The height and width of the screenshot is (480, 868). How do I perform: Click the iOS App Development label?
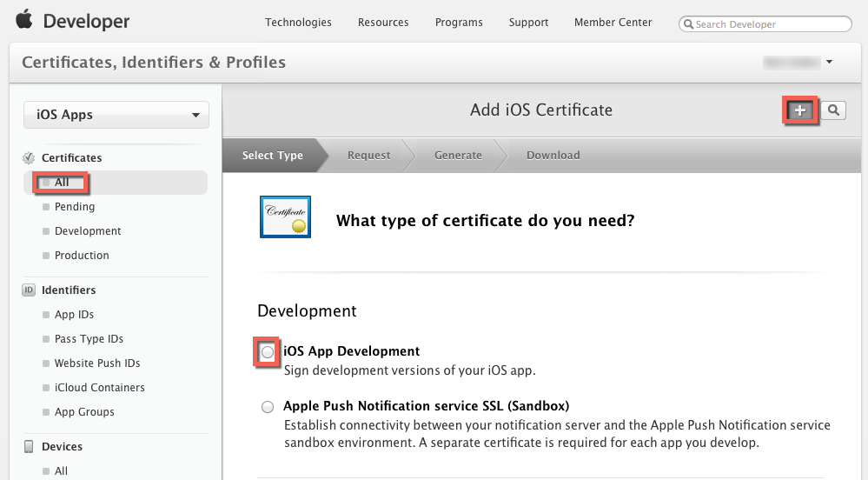click(352, 351)
